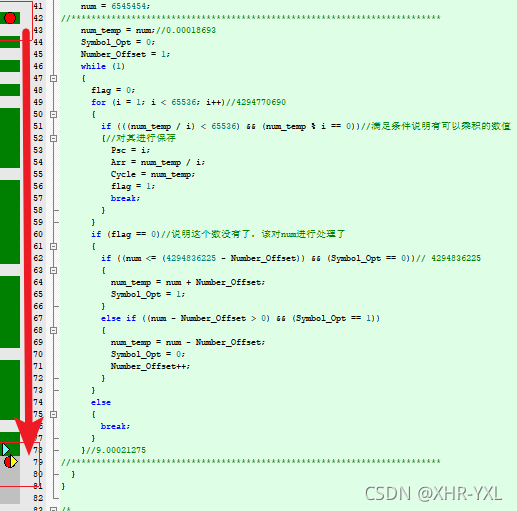Click the current-statement arrow on line 78

coord(6,450)
